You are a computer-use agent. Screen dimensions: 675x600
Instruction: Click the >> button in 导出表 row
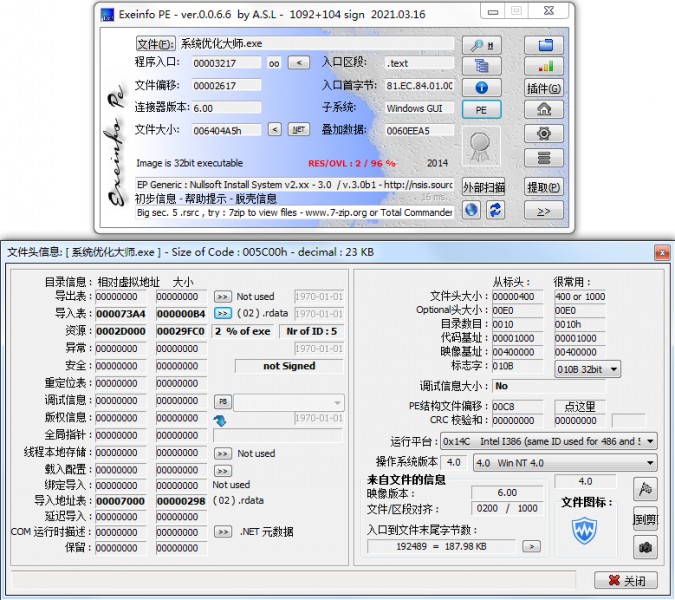(x=222, y=297)
